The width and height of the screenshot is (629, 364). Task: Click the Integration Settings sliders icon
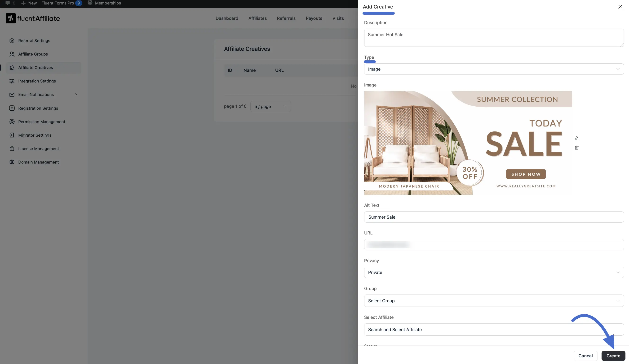(x=12, y=81)
